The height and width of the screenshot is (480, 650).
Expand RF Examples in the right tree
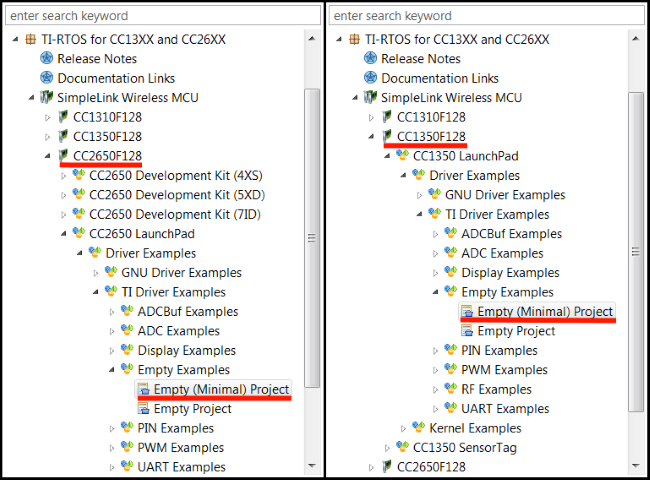point(437,390)
